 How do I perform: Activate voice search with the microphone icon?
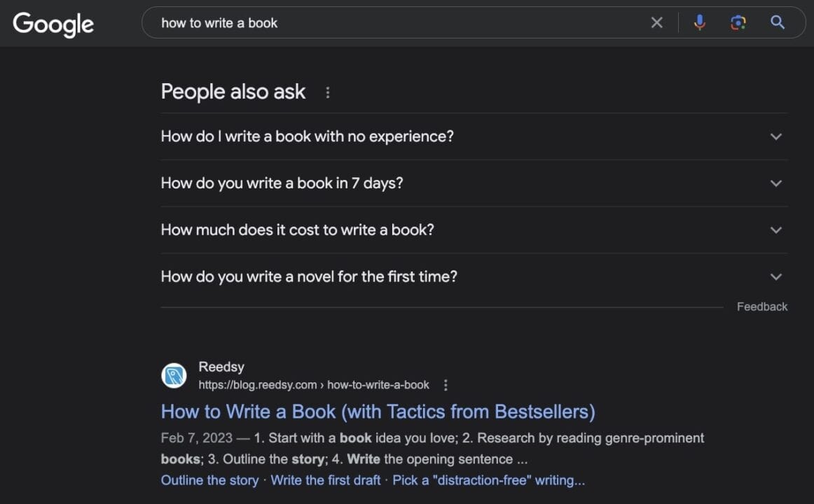[699, 22]
